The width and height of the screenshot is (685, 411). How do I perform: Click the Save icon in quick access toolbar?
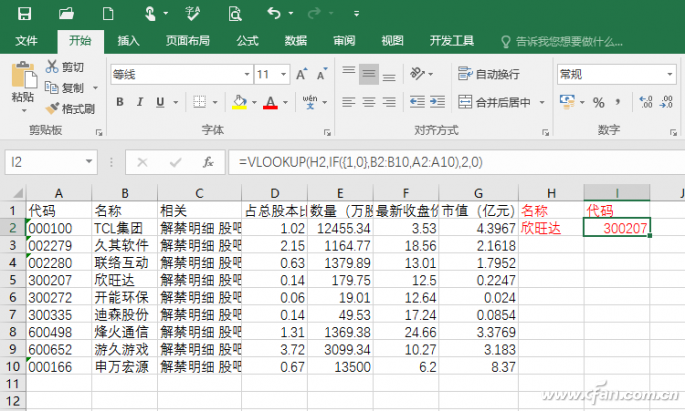24,14
